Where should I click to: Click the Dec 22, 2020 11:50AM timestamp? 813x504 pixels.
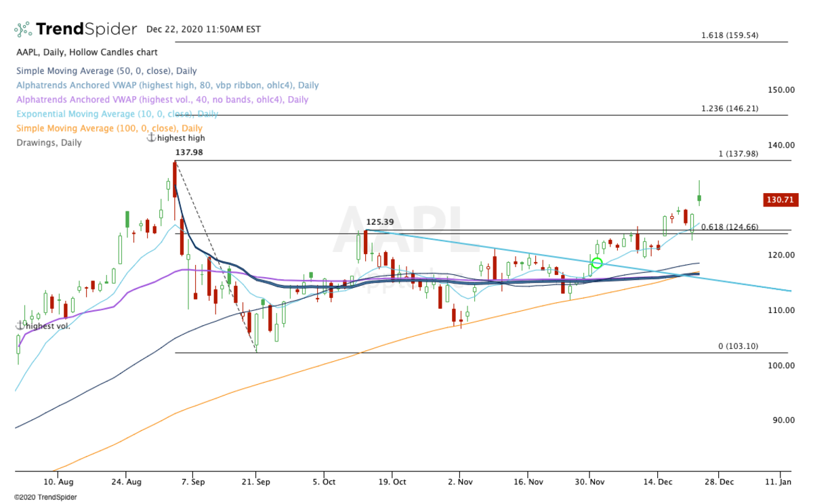point(203,29)
